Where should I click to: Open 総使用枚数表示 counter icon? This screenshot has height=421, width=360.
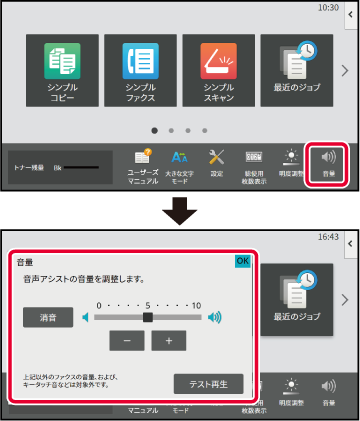click(254, 167)
